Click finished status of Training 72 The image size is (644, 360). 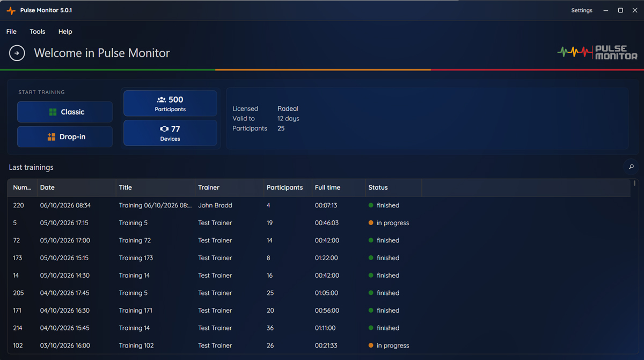pos(384,240)
